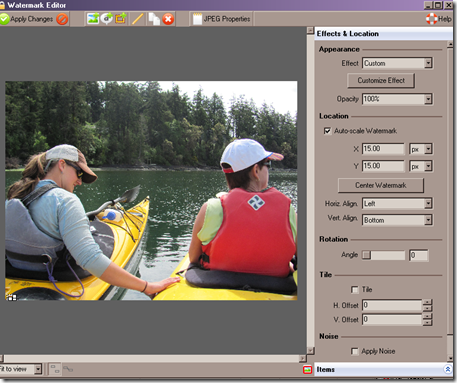Delete item with red X icon
Screen dimensions: 457x383
coord(168,19)
